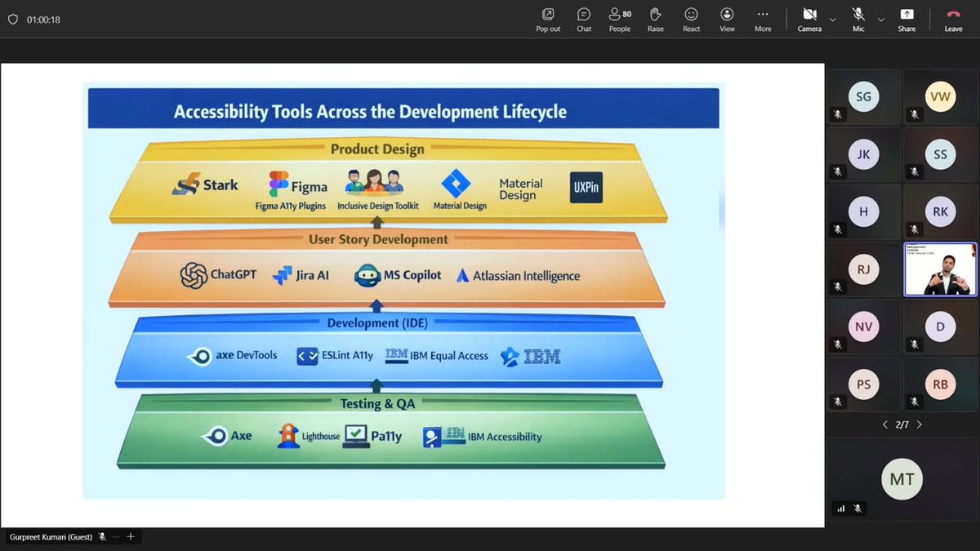Click the Lighthouse icon on slide
Viewport: 980px width, 551px height.
[287, 436]
